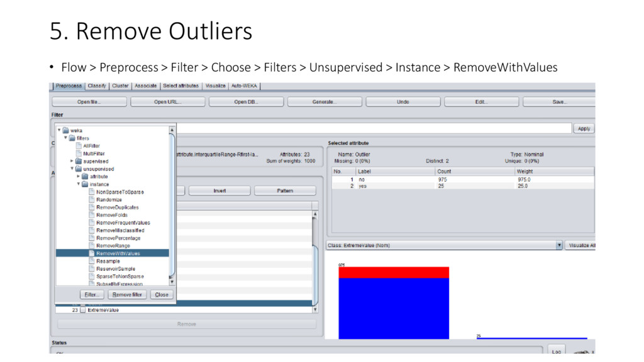Click the Open URL... button

point(167,102)
